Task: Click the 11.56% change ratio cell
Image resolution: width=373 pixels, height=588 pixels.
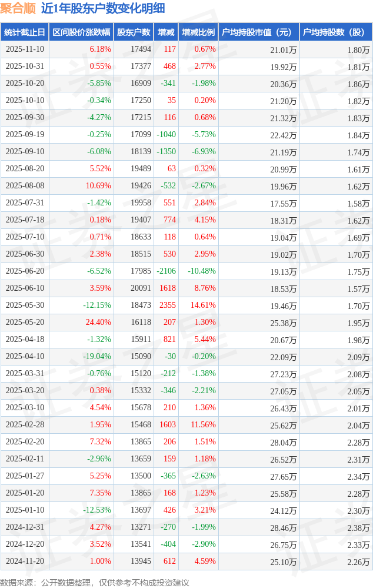Action: coord(203,425)
